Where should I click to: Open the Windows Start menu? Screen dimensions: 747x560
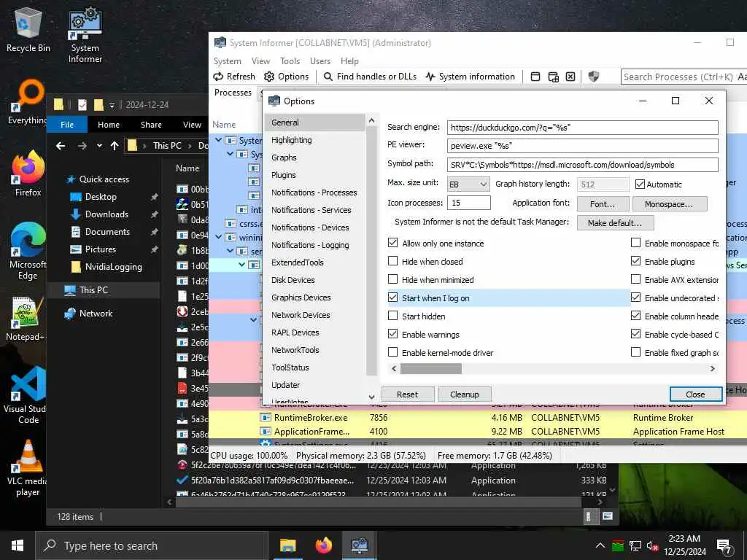18,545
